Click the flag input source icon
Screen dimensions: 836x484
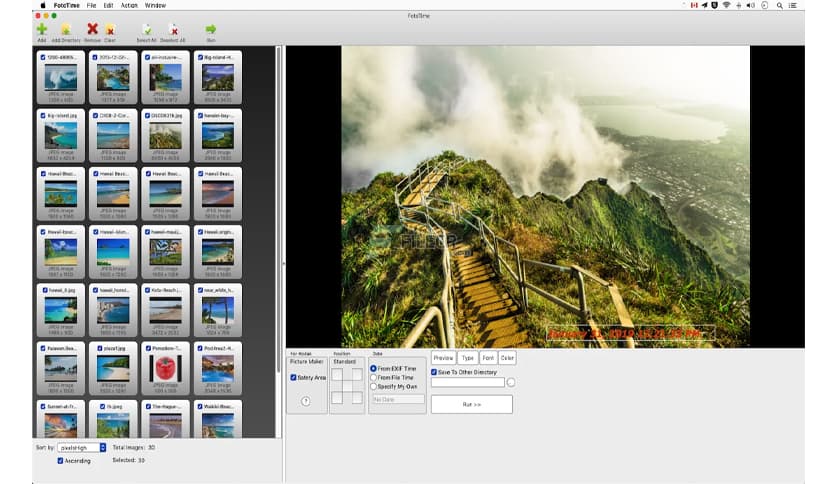694,5
